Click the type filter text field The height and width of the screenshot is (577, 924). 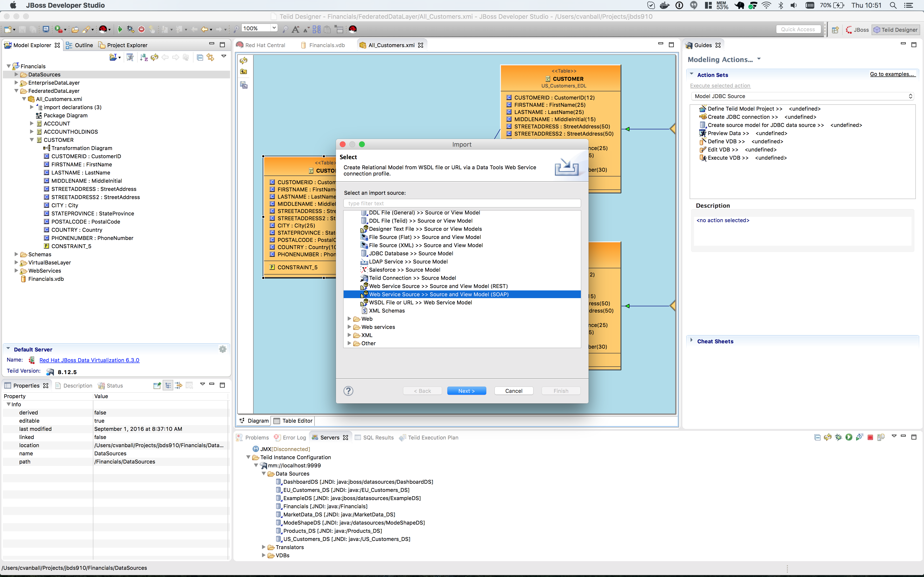click(462, 203)
